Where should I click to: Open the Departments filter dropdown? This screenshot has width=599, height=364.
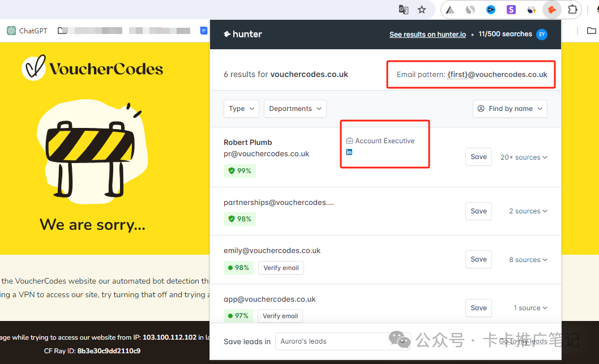pos(295,109)
